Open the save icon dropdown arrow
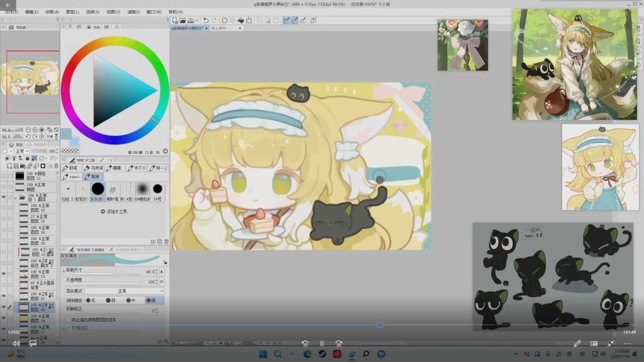 pos(197,20)
